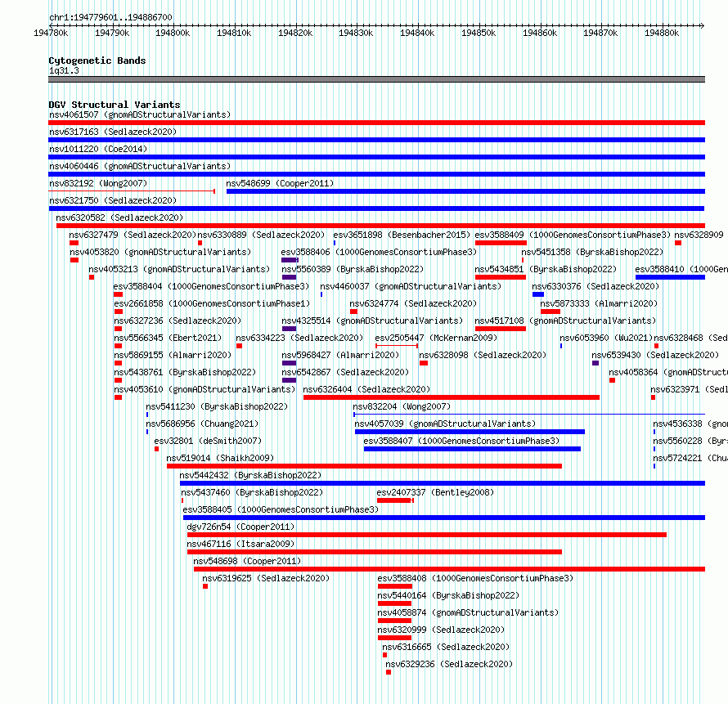
Task: Click the blue bar under esv3588407
Action: tap(472, 449)
